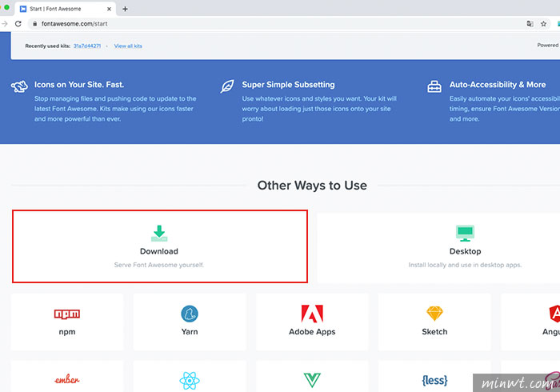Open a new browser tab with plus
This screenshot has width=560, height=392.
click(x=125, y=9)
